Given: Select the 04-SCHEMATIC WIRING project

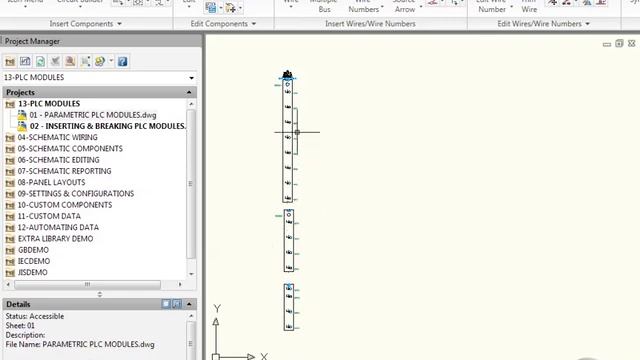Looking at the screenshot, I should point(58,138).
